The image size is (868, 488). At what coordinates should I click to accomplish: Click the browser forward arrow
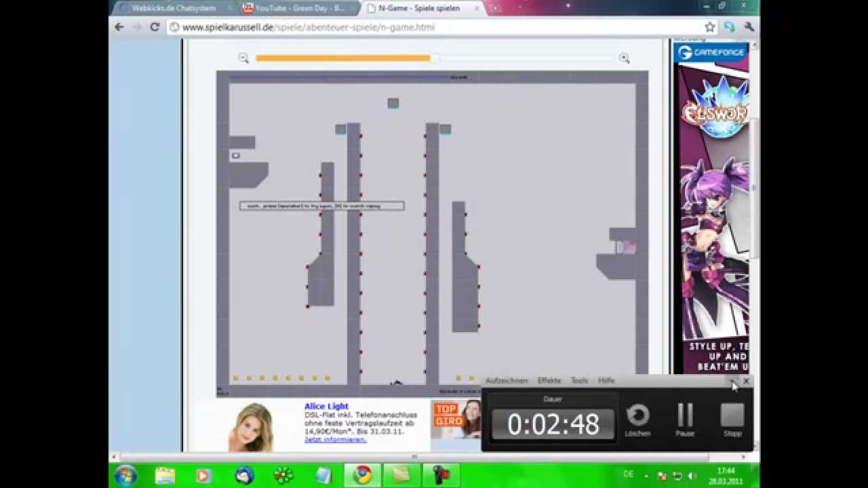click(137, 27)
